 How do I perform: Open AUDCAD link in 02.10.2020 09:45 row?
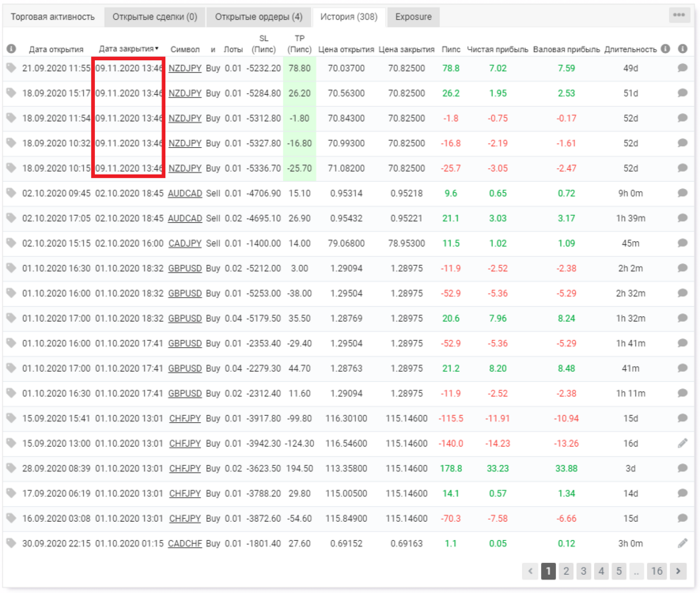185,193
